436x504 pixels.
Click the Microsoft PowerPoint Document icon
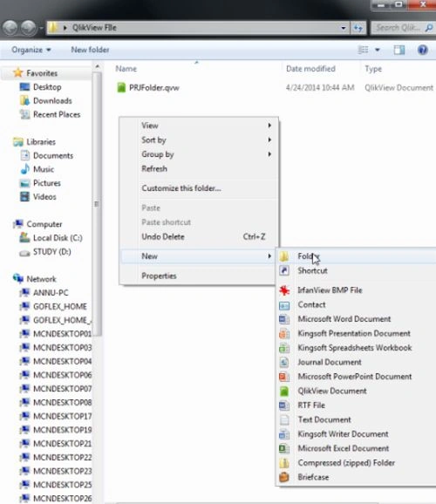click(284, 377)
